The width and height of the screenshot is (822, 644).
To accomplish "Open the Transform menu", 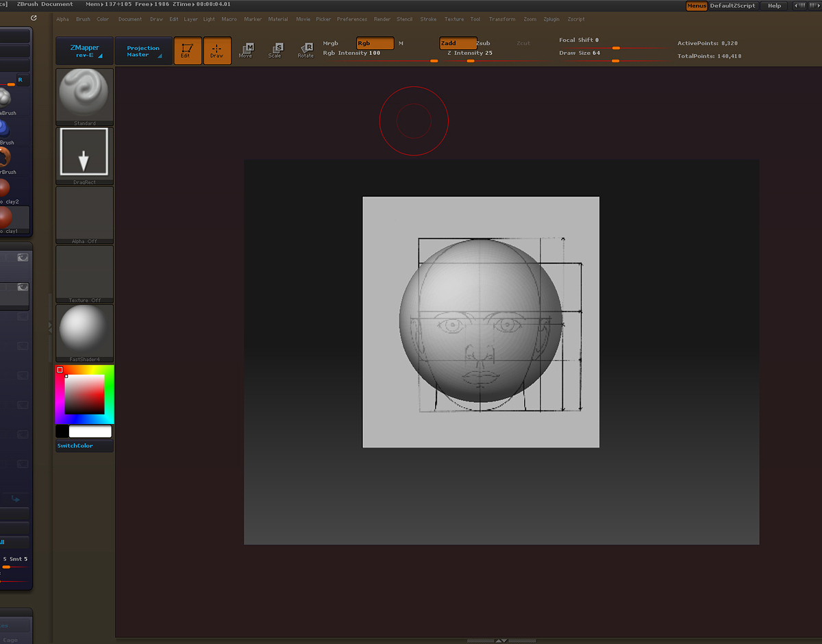I will (502, 19).
